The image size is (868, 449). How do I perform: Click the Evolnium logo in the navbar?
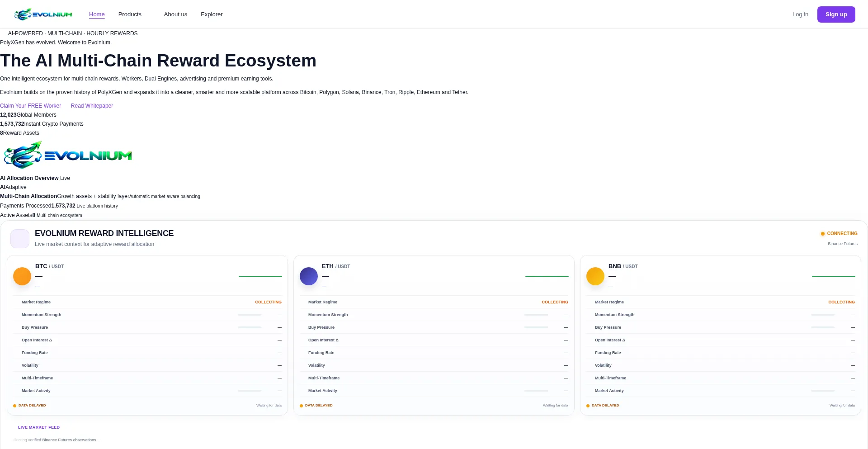pyautogui.click(x=43, y=14)
